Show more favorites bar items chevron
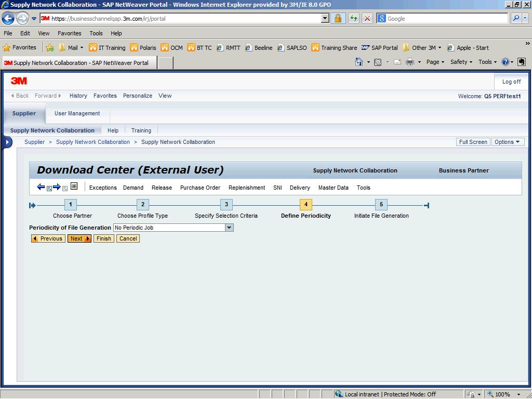 (x=528, y=44)
